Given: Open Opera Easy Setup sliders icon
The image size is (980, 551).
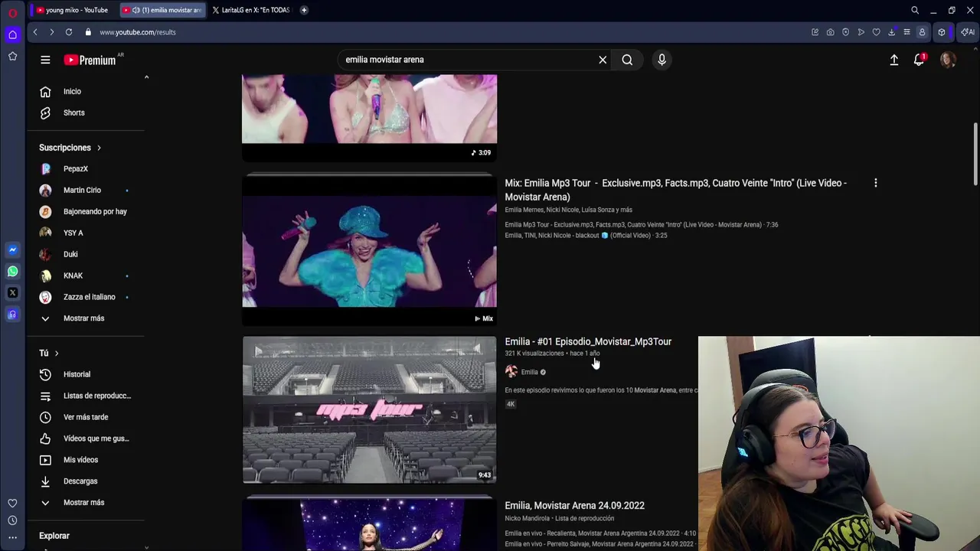Looking at the screenshot, I should (906, 32).
